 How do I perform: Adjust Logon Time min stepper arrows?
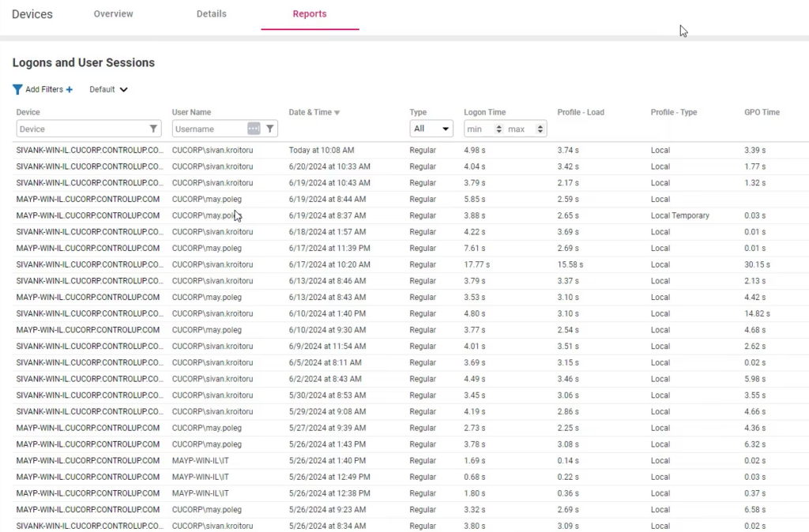pos(499,129)
